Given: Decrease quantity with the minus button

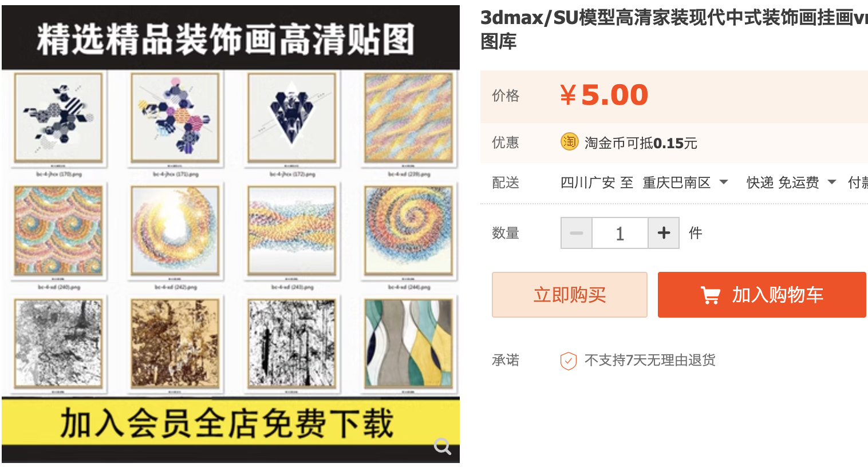Looking at the screenshot, I should pyautogui.click(x=577, y=233).
